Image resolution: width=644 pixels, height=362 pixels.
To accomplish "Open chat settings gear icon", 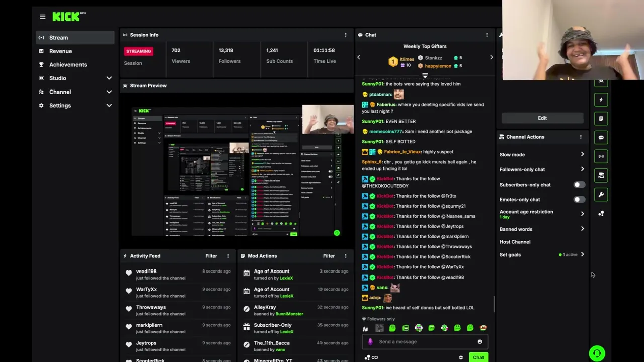I will click(461, 358).
